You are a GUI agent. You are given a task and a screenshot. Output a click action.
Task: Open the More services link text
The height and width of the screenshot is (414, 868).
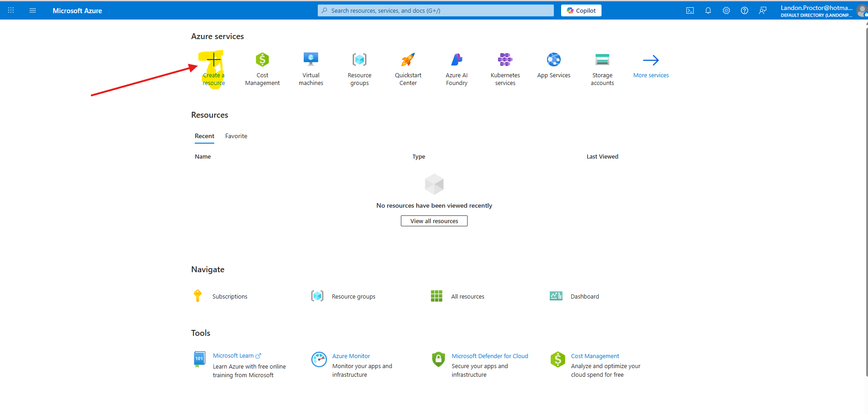point(651,75)
